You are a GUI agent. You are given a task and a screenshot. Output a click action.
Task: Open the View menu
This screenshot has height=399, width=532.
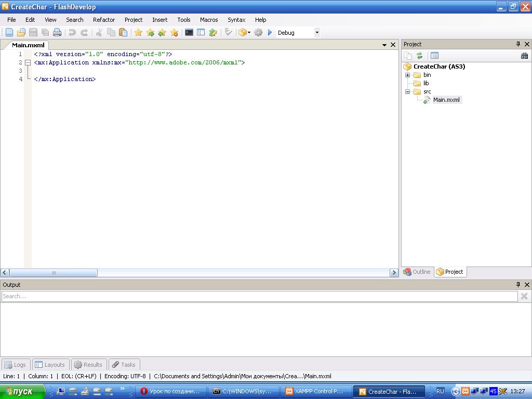pyautogui.click(x=50, y=20)
